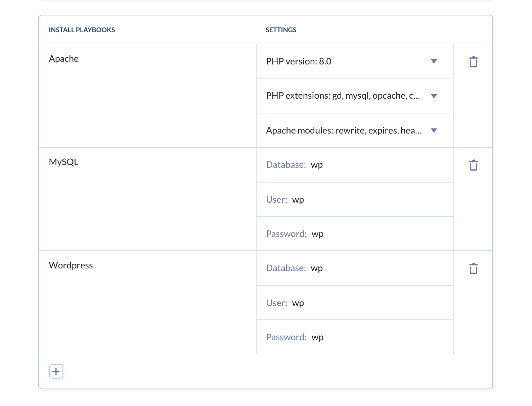Select the MySQL playbook name
532x406 pixels.
[64, 162]
